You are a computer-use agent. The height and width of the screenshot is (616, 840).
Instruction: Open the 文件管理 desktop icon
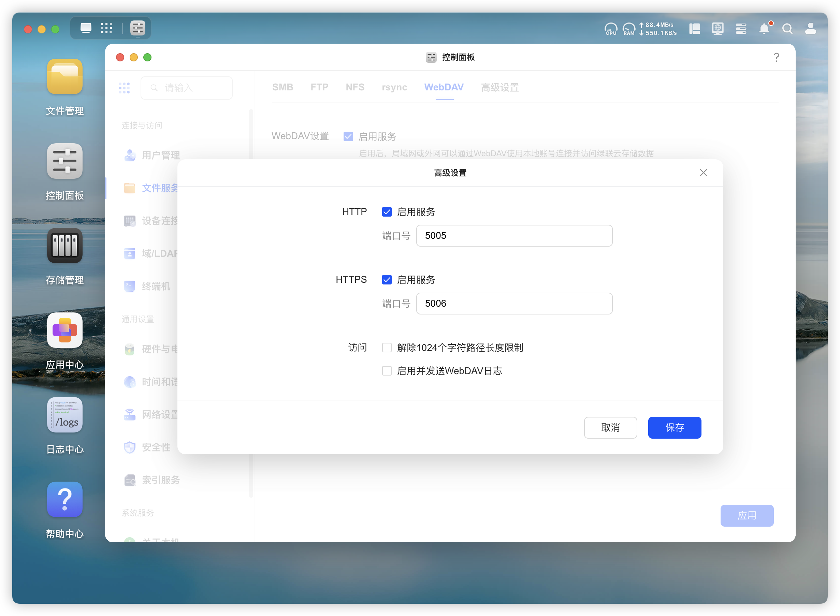[x=64, y=77]
